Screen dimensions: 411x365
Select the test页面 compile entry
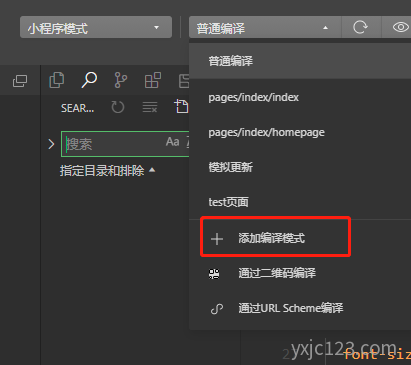[x=300, y=202]
